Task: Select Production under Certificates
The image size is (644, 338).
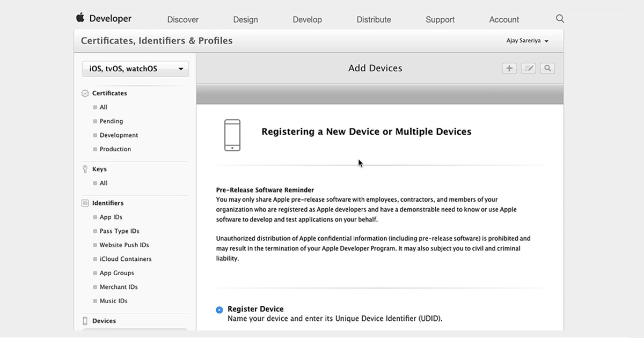Action: click(115, 149)
